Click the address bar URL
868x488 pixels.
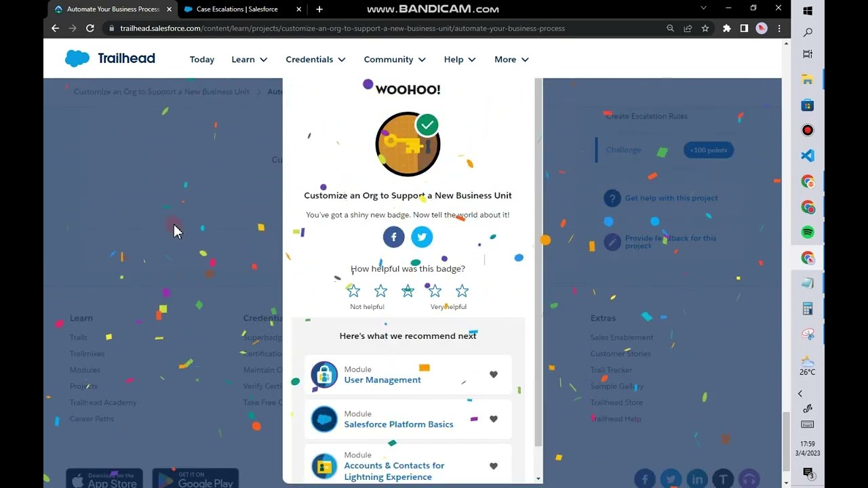coord(342,28)
